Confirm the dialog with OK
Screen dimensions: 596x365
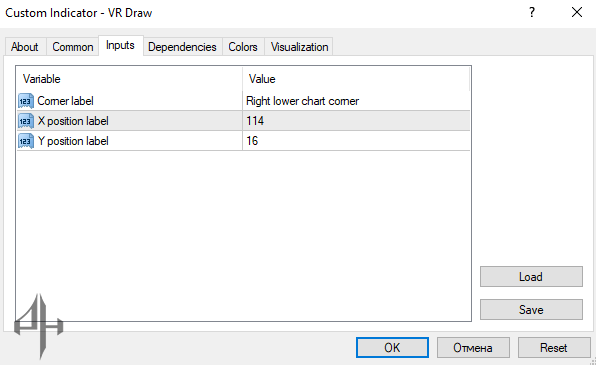coord(392,348)
